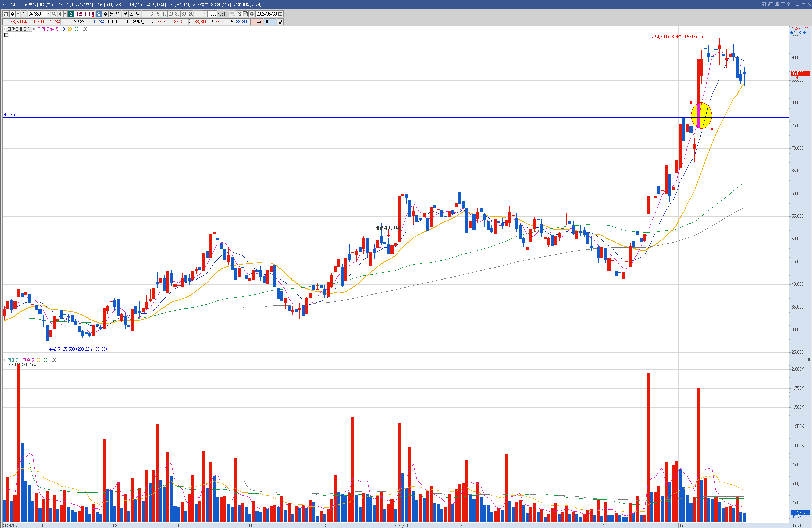Click the 매도 sell button

(270, 22)
